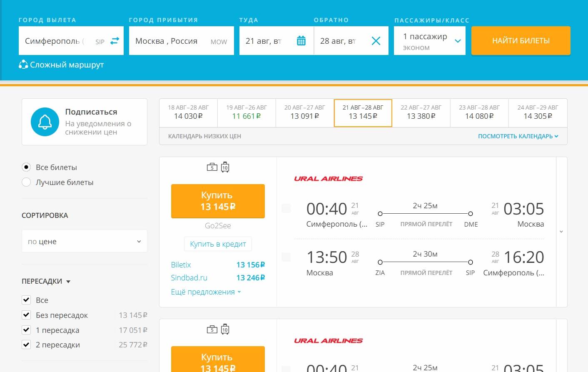This screenshot has height=372, width=588.
Task: Click the Ural Airlines logo in second ticket
Action: click(328, 341)
